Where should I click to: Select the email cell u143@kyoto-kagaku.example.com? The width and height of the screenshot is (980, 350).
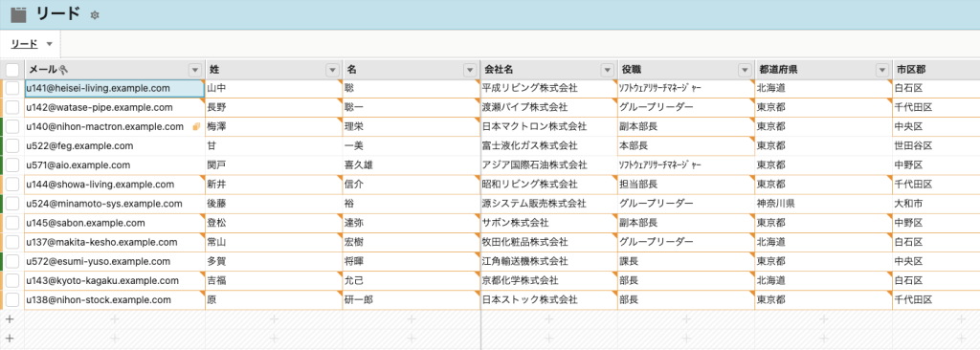pos(115,280)
